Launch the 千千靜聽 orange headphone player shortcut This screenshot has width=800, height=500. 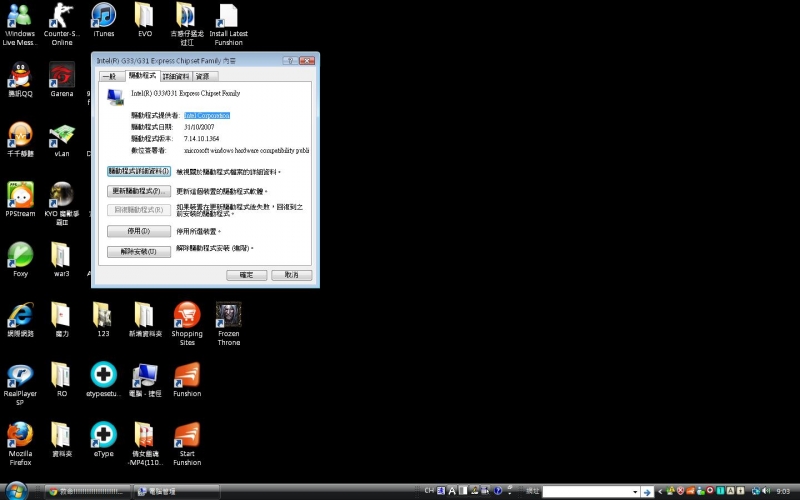20,140
